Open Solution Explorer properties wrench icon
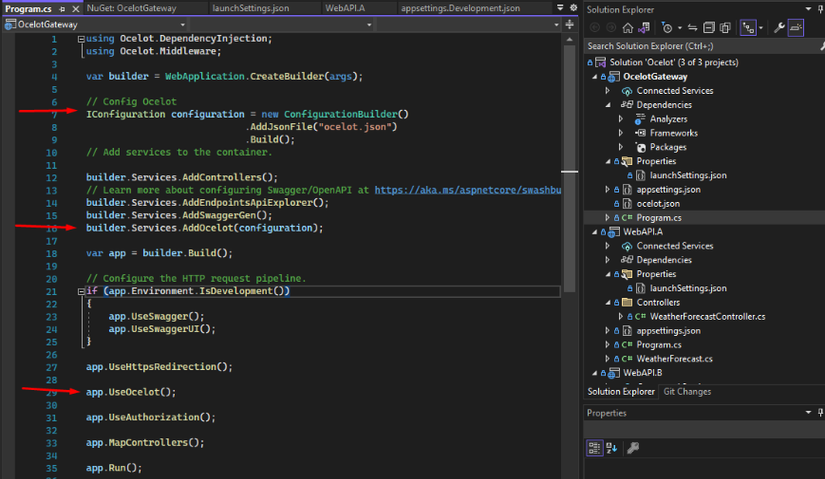 pos(779,28)
